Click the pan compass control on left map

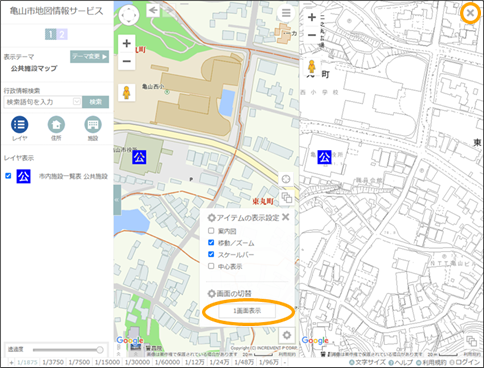click(x=129, y=15)
